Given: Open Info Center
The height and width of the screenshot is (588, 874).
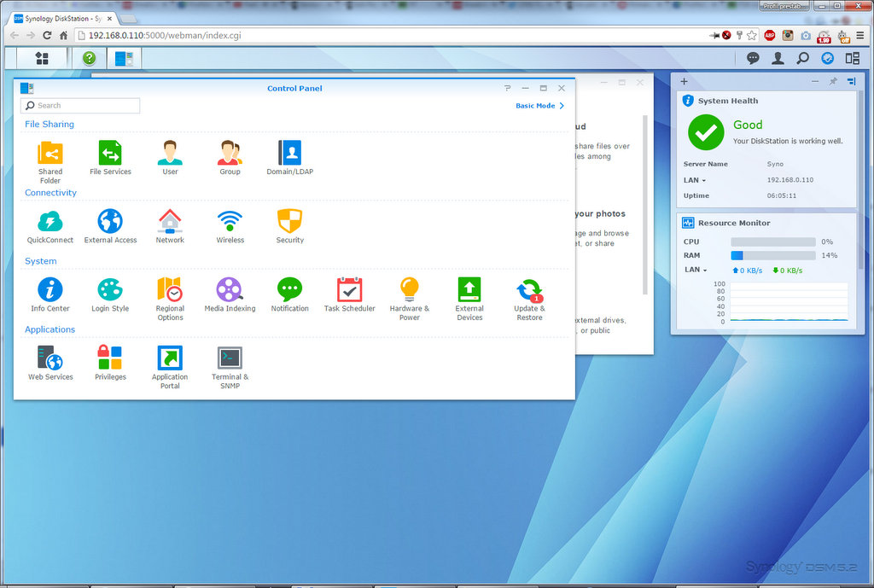Looking at the screenshot, I should (50, 294).
